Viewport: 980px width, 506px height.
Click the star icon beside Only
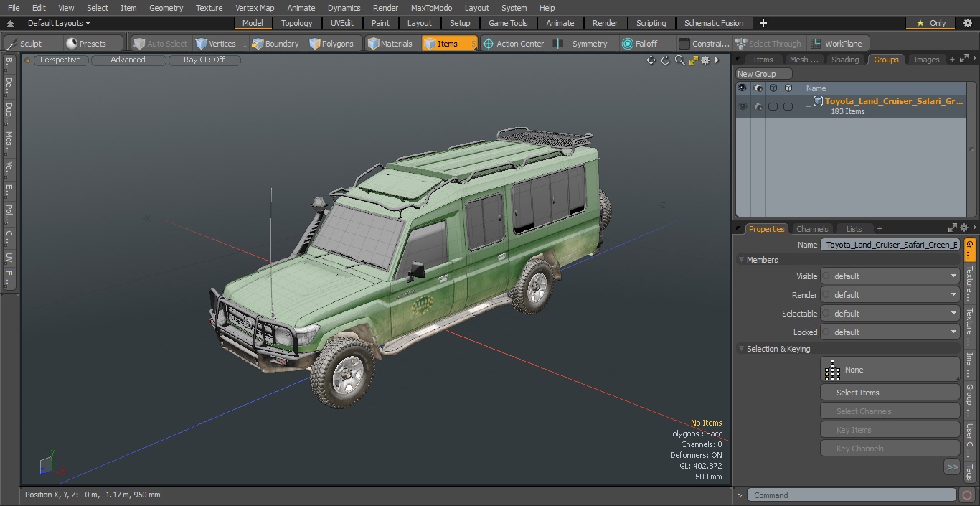click(x=920, y=23)
